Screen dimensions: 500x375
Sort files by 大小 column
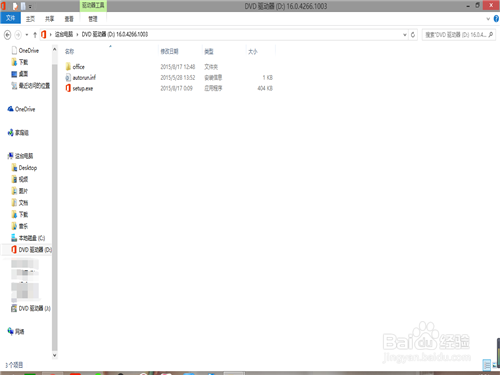[x=253, y=51]
